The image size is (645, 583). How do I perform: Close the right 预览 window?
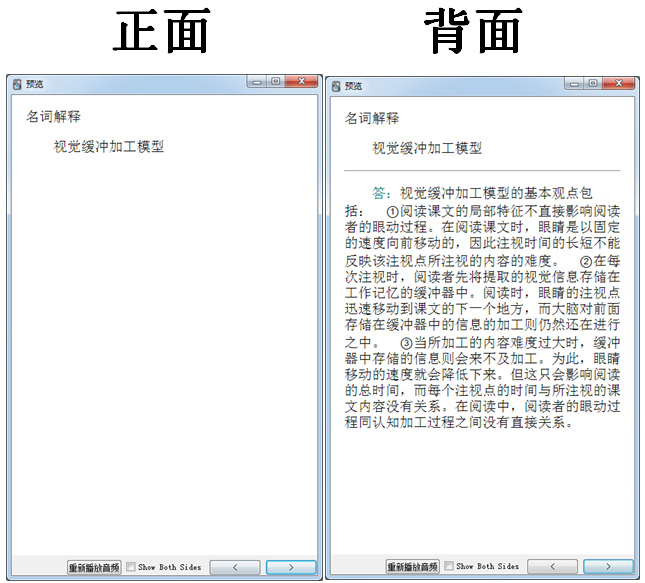(x=619, y=83)
